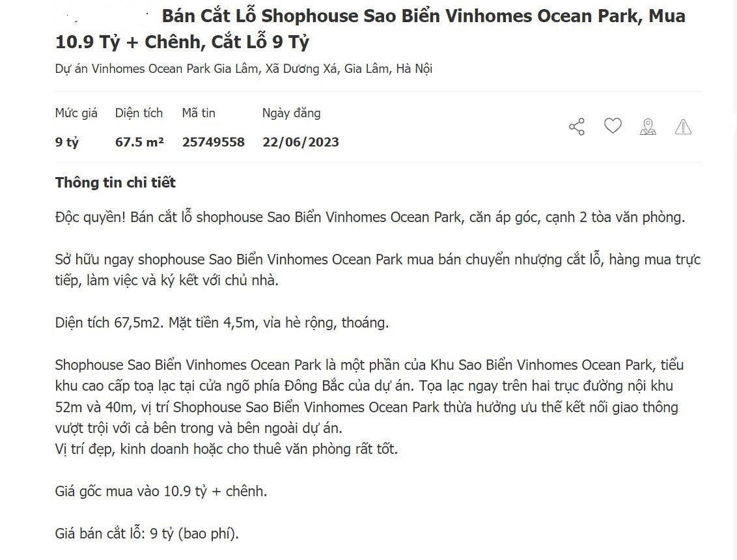The width and height of the screenshot is (737, 560).
Task: Click the 'Ngày đăng' label
Action: [x=291, y=113]
